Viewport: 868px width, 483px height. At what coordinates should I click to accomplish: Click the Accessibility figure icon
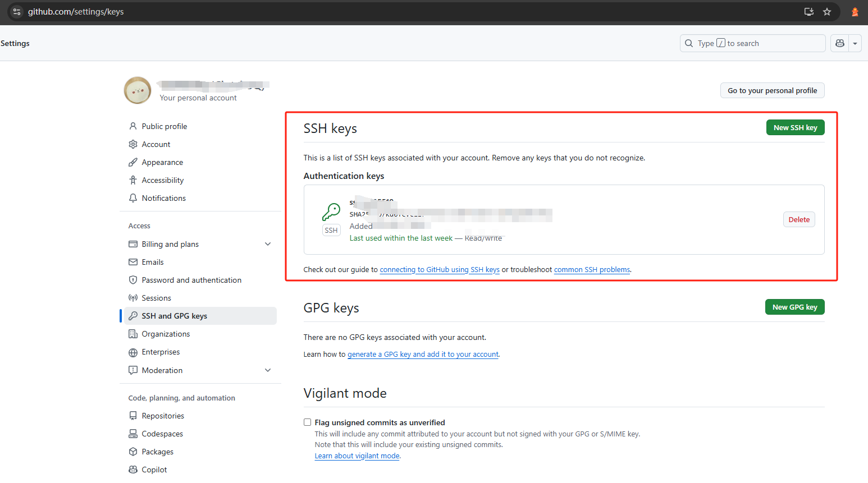pos(133,180)
